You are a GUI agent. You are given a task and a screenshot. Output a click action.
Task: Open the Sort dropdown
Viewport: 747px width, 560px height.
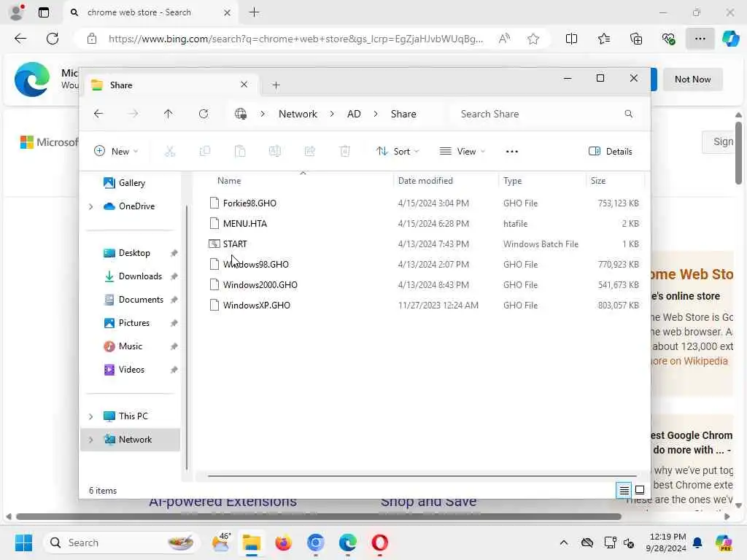pos(398,152)
